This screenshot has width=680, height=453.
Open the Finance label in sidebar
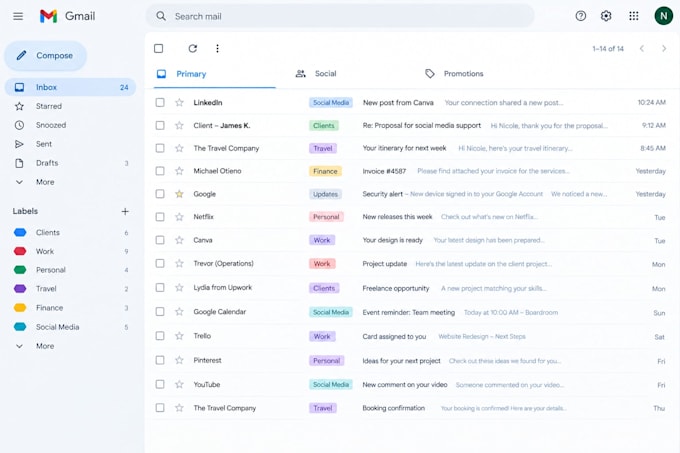point(70,308)
